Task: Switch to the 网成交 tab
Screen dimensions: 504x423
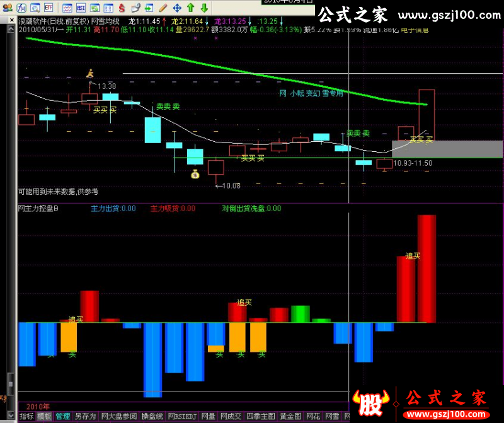Action: (x=231, y=416)
